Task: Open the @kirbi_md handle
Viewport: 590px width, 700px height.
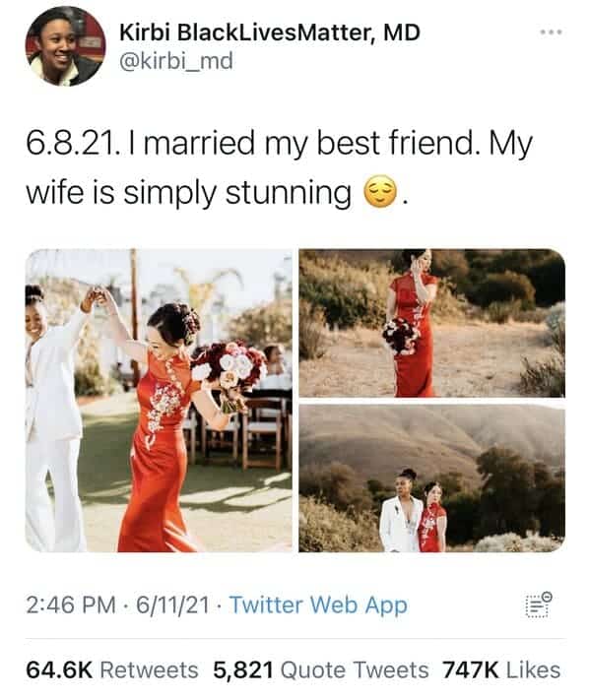Action: click(x=176, y=61)
